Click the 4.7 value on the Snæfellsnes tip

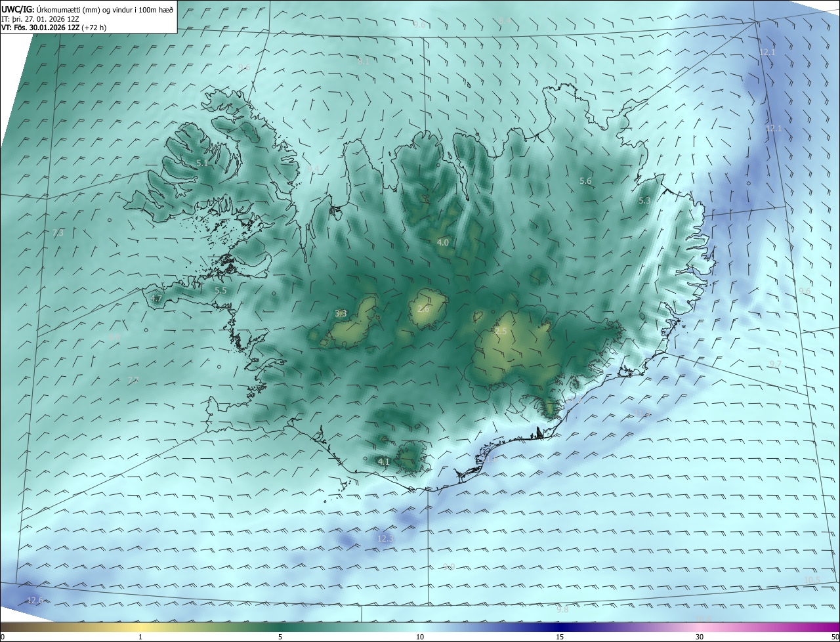coord(156,299)
